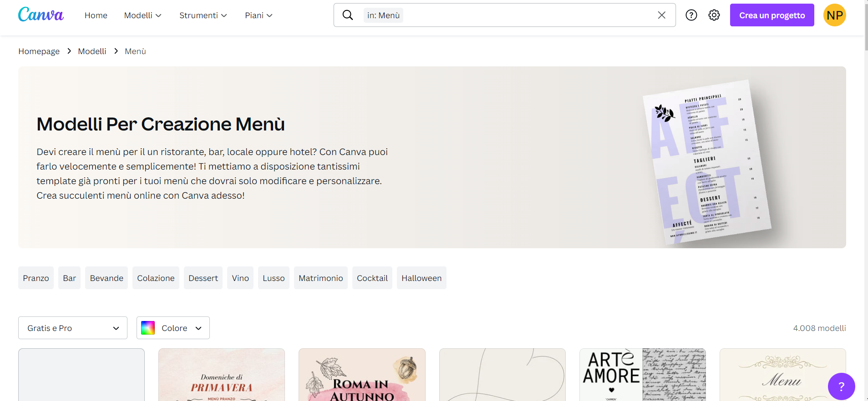Viewport: 868px width, 401px height.
Task: Open the cursive Menu template
Action: (783, 375)
